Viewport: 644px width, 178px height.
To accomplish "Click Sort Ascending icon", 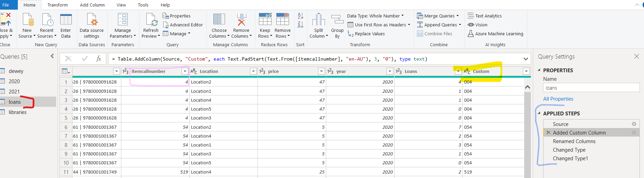I will [x=300, y=16].
